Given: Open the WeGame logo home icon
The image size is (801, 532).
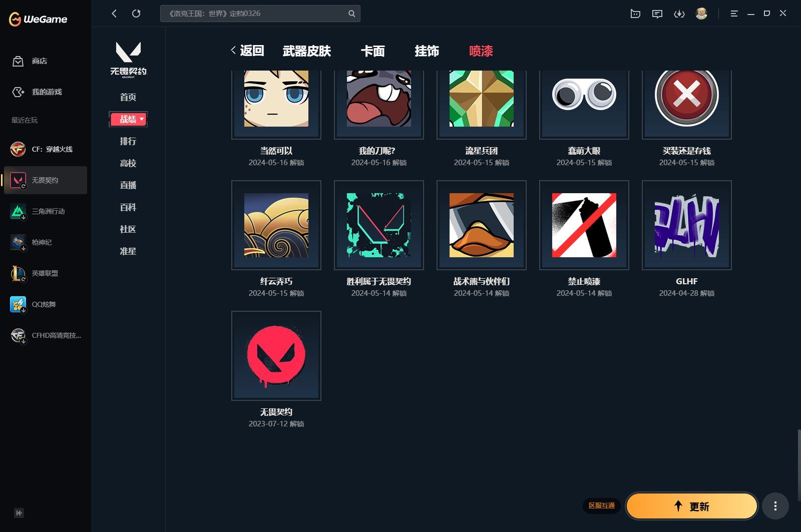Looking at the screenshot, I should click(38, 19).
